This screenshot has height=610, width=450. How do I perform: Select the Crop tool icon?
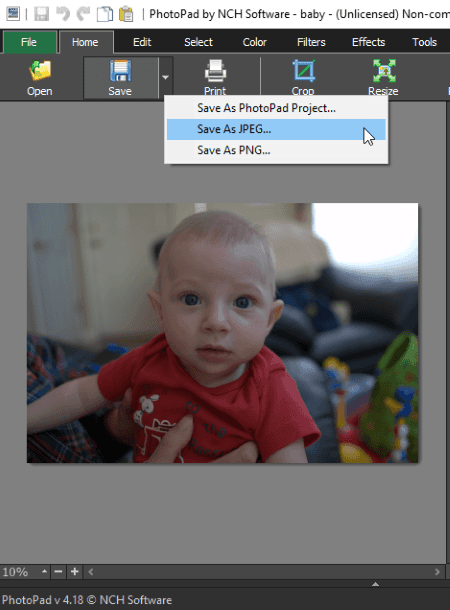(x=303, y=70)
